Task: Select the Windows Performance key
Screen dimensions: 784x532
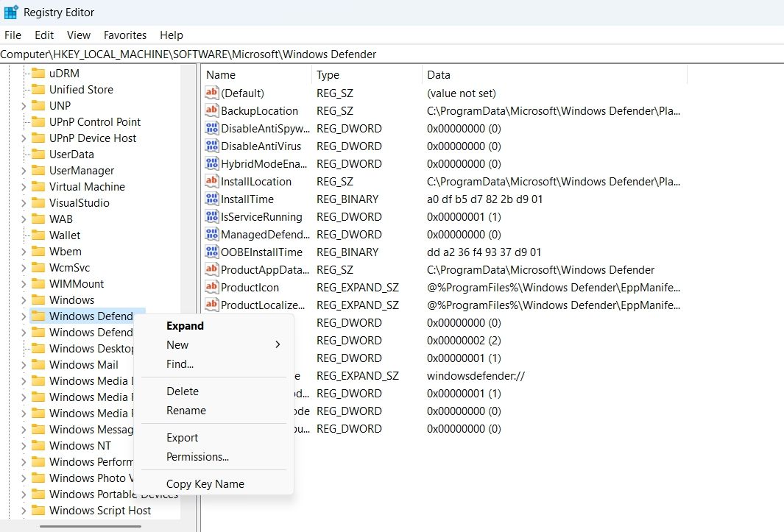Action: pyautogui.click(x=91, y=461)
